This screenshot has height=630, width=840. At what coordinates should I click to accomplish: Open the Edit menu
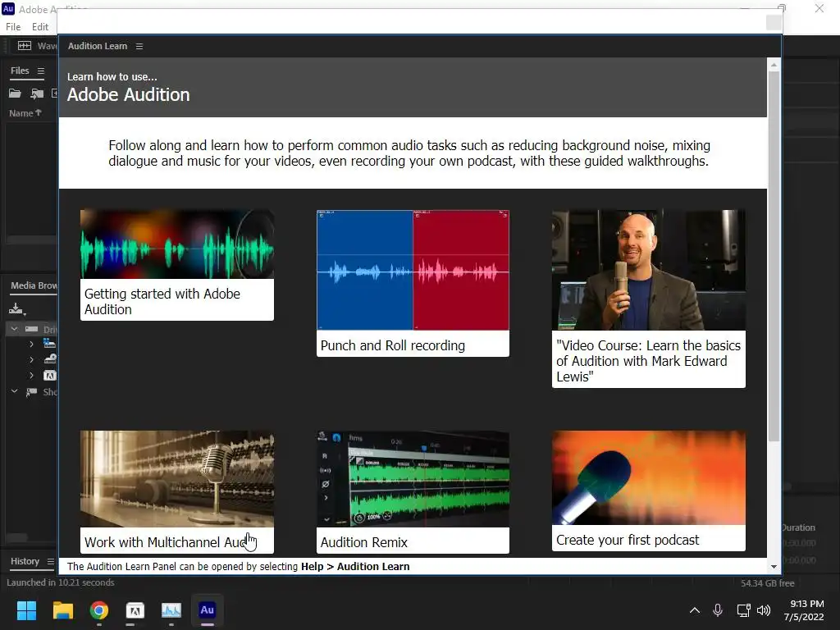[40, 27]
